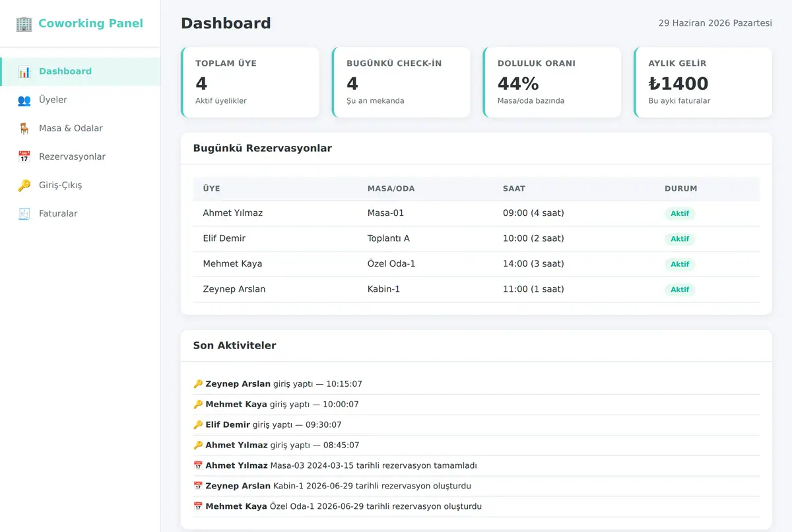
Task: Open the Giriş-Çıkış page
Action: 80,185
